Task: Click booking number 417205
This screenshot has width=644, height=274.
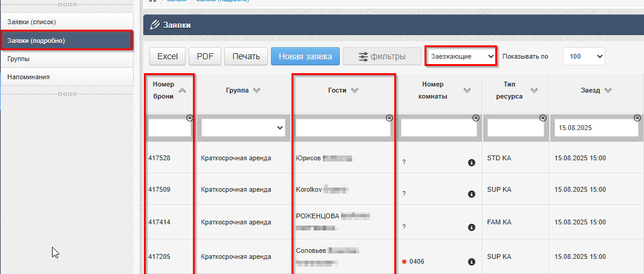Action: tap(160, 256)
